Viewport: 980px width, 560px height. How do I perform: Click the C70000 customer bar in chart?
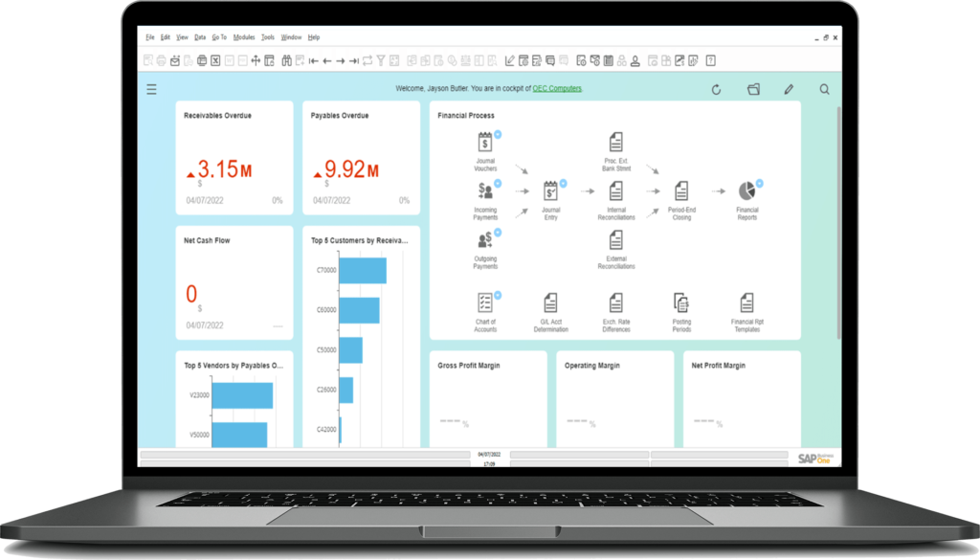[x=363, y=271]
